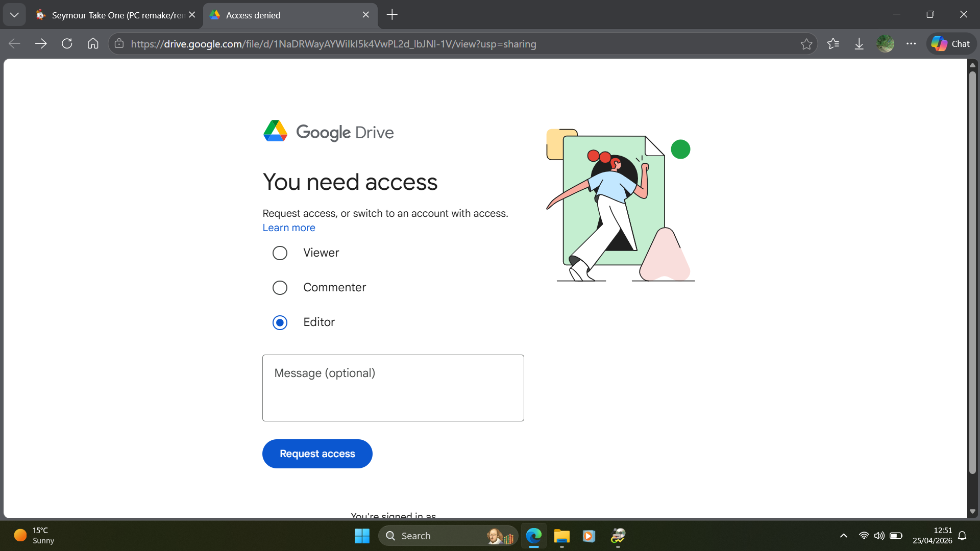The height and width of the screenshot is (551, 980).
Task: Click the address bar URL
Action: pos(333,44)
